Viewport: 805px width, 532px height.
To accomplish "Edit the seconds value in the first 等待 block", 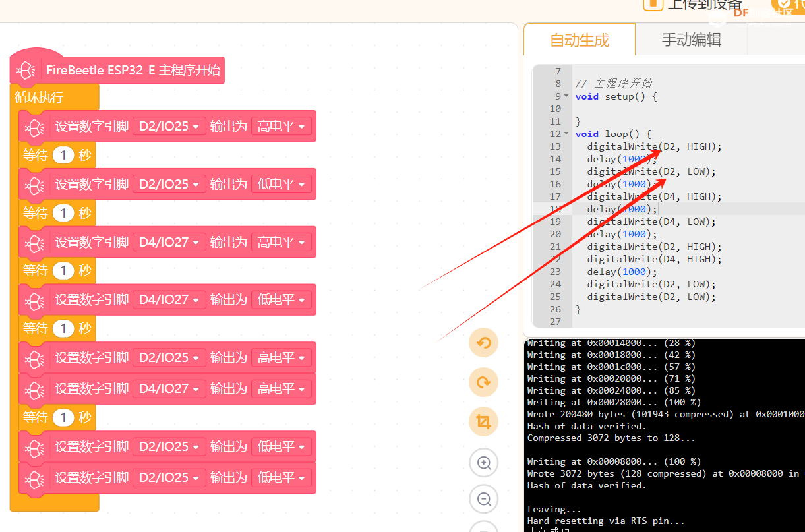I will (x=63, y=156).
